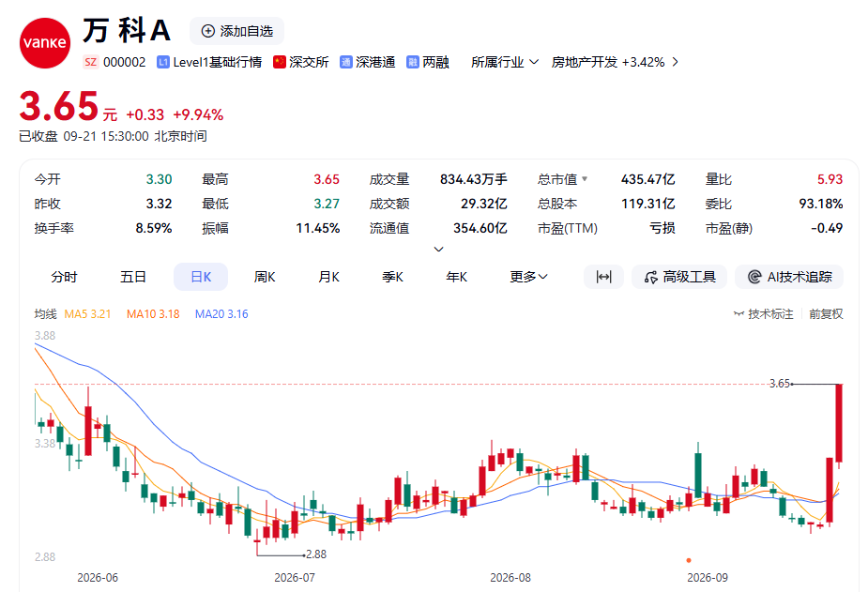Click the 3.65 high price chart label
This screenshot has height=592, width=868.
pos(780,384)
